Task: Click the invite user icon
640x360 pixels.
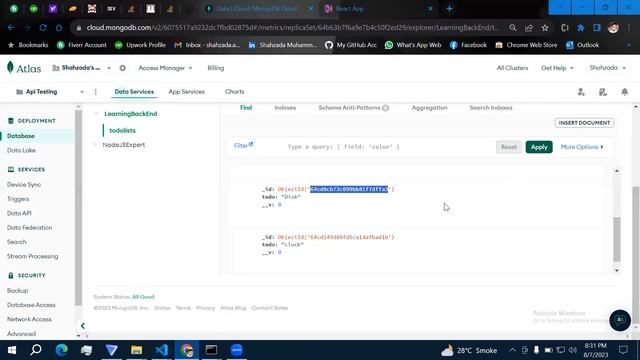Action: (x=581, y=92)
